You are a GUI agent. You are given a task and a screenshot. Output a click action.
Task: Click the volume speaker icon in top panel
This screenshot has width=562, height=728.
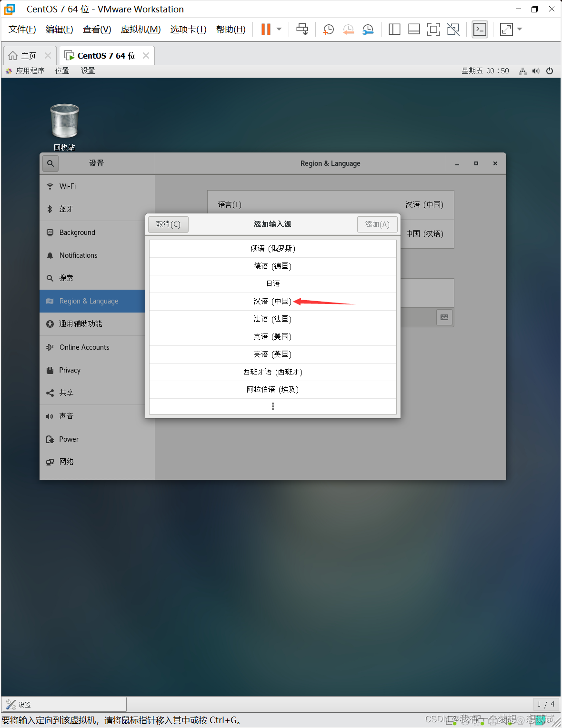[x=536, y=71]
